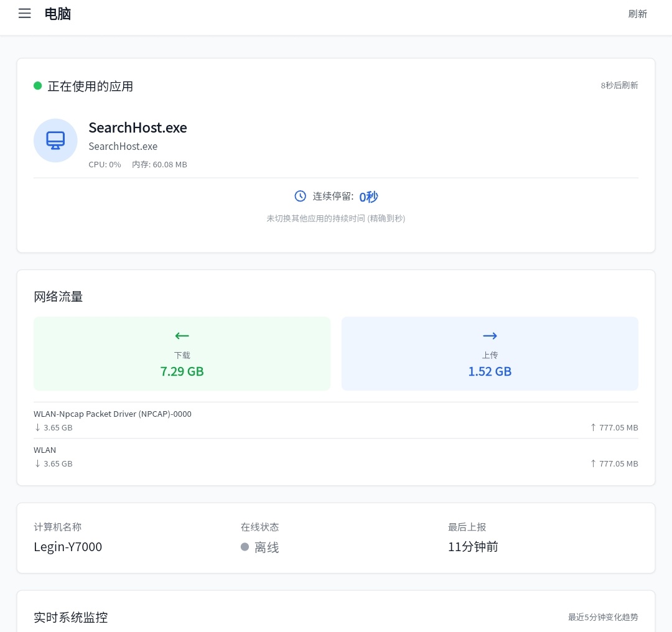This screenshot has width=672, height=632.
Task: Click the 11分钟前 last report value
Action: [x=473, y=547]
